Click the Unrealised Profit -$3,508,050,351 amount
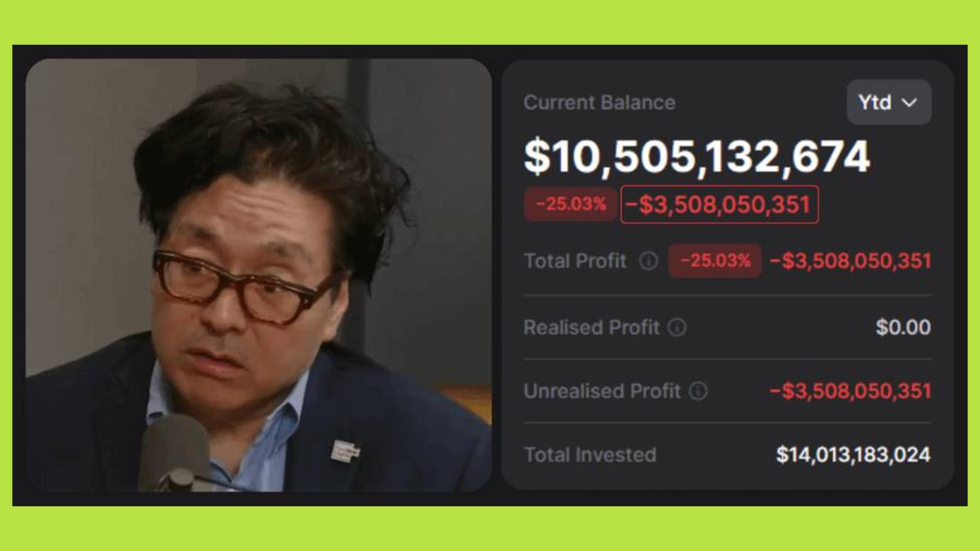The image size is (980, 551). click(x=850, y=391)
